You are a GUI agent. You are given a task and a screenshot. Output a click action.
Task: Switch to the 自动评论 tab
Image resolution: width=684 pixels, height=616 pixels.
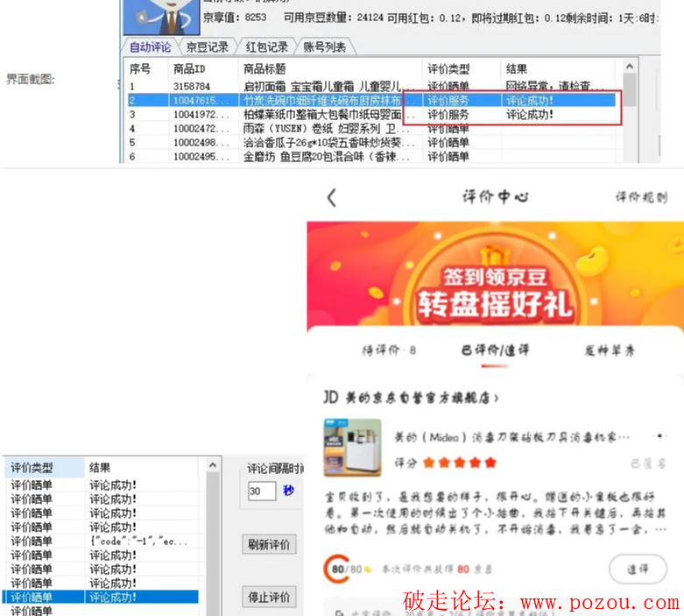tap(150, 46)
